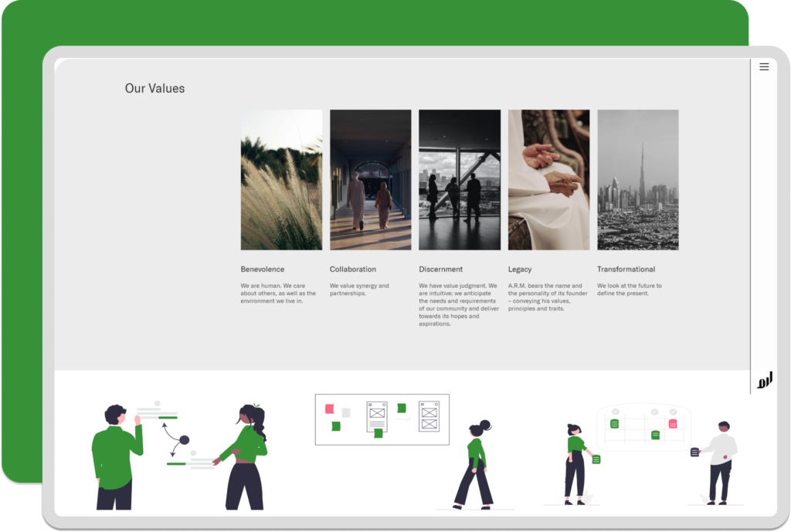Click the dark clipboard icon held by the man
This screenshot has width=791, height=532.
click(694, 452)
